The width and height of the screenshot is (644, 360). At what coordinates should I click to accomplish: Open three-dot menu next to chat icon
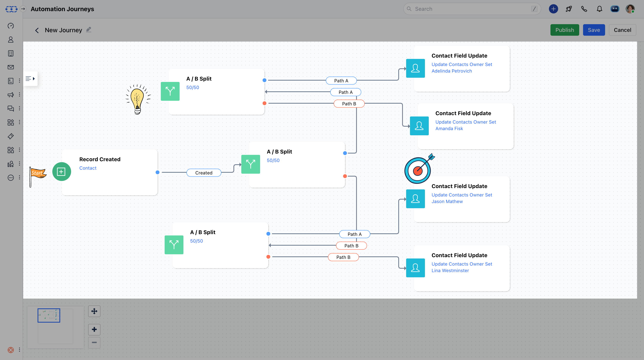pos(20,108)
